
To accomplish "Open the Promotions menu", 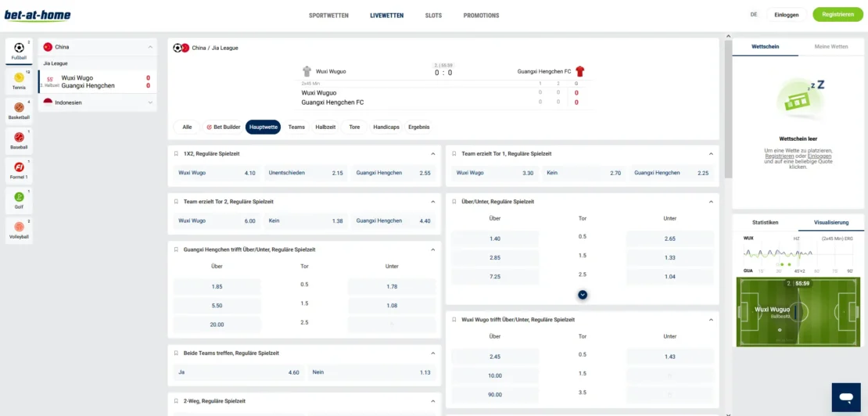I will [x=481, y=16].
